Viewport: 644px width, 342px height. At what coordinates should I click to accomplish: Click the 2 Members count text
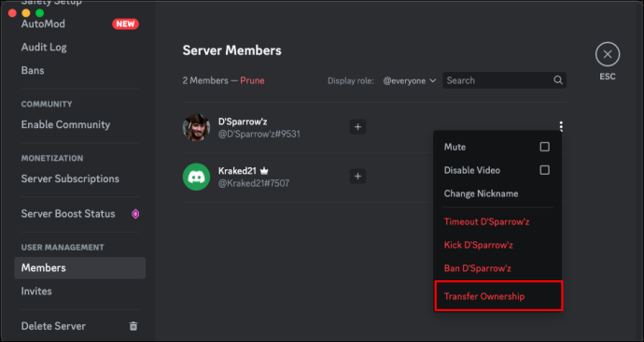click(x=205, y=80)
